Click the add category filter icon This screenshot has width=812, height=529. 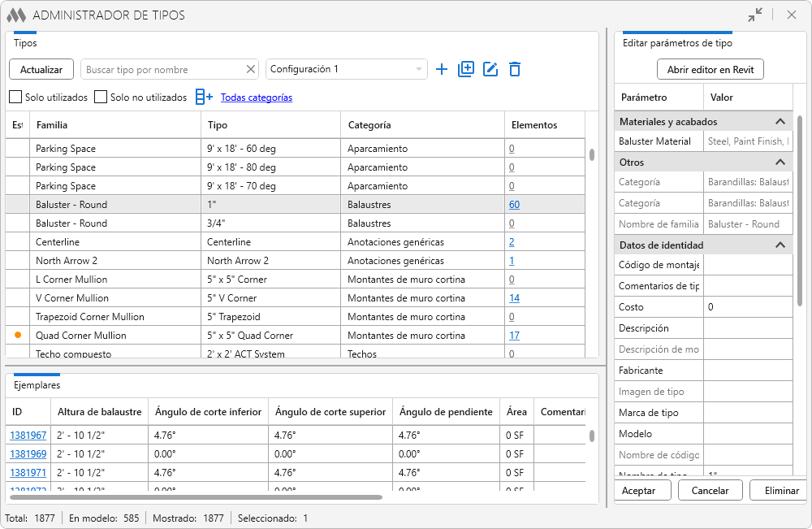pos(204,98)
